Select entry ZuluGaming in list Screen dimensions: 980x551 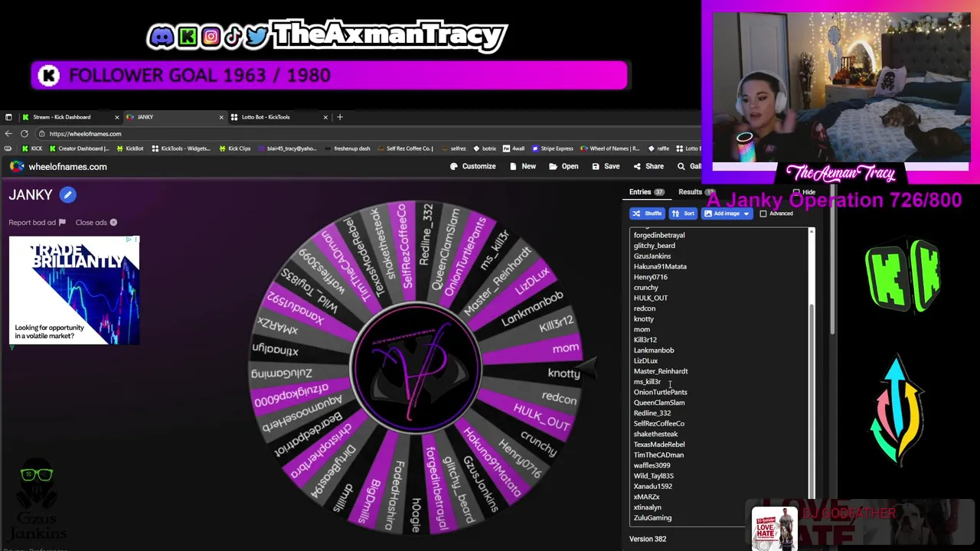point(652,517)
